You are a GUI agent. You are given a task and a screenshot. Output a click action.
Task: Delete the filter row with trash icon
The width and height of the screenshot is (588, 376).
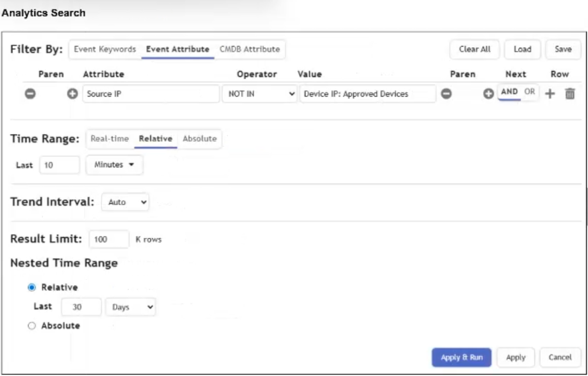[570, 94]
